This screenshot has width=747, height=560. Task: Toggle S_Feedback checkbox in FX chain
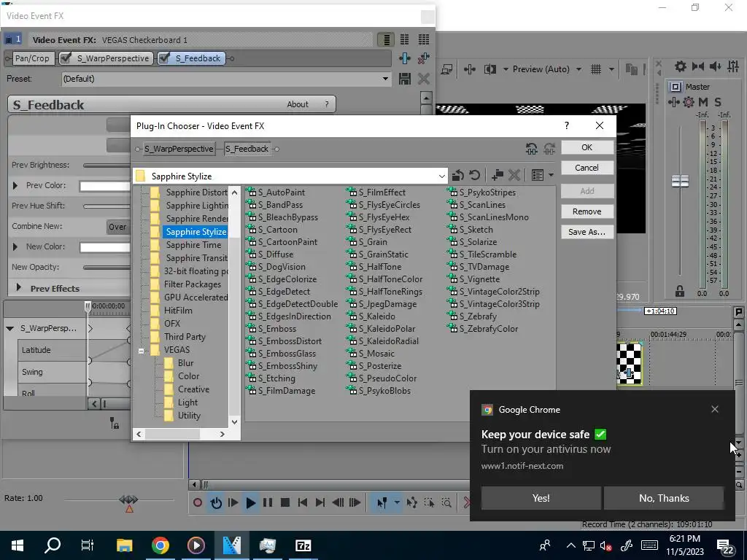coord(164,58)
